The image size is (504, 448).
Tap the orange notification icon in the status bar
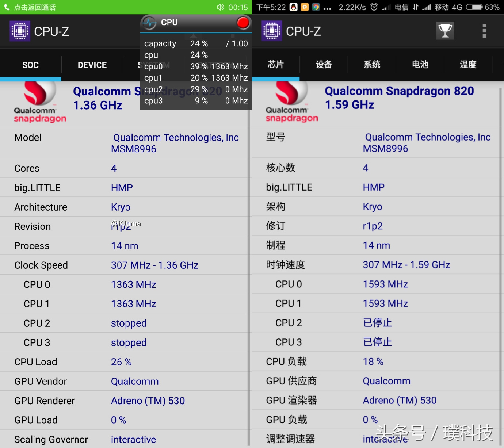[305, 7]
